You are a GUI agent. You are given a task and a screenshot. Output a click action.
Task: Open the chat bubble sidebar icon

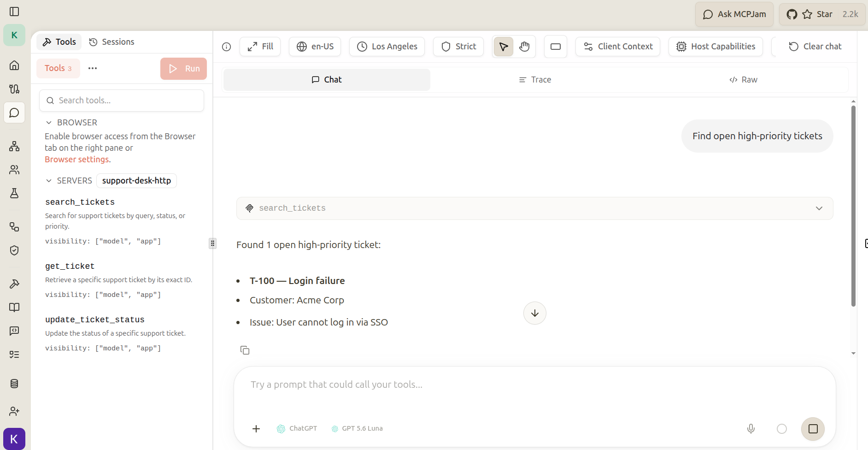pos(14,112)
